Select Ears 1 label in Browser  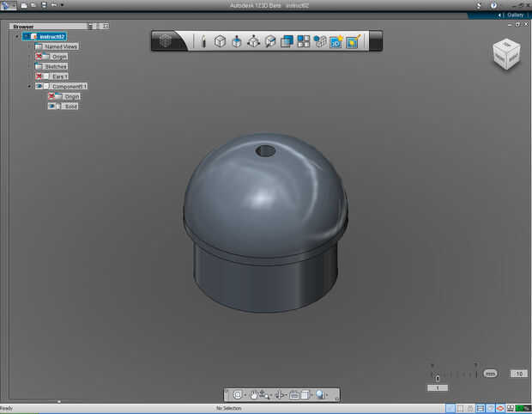pyautogui.click(x=59, y=76)
